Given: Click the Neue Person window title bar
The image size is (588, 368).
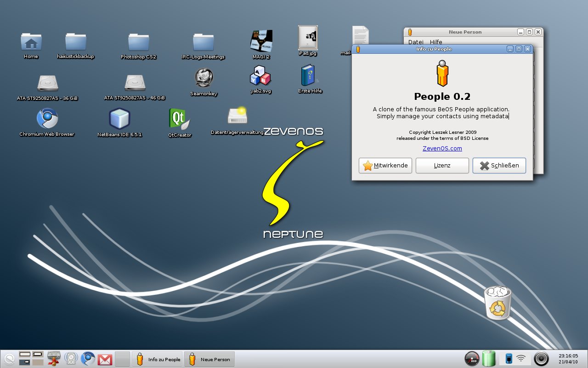Looking at the screenshot, I should tap(465, 32).
